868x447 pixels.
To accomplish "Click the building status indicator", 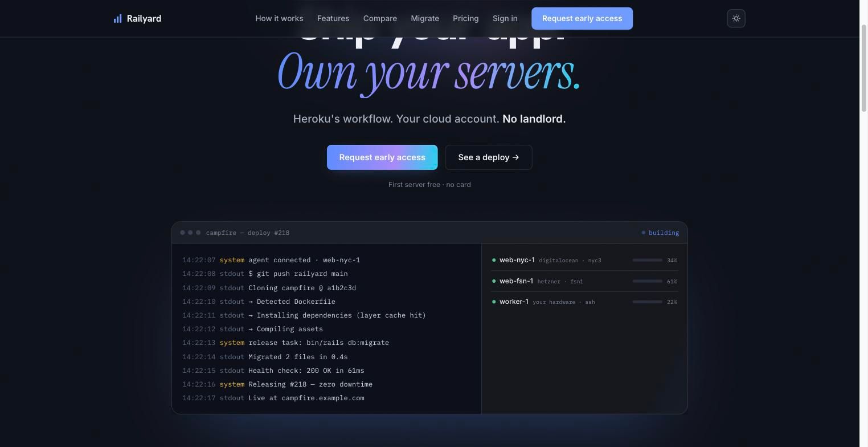I will point(660,233).
